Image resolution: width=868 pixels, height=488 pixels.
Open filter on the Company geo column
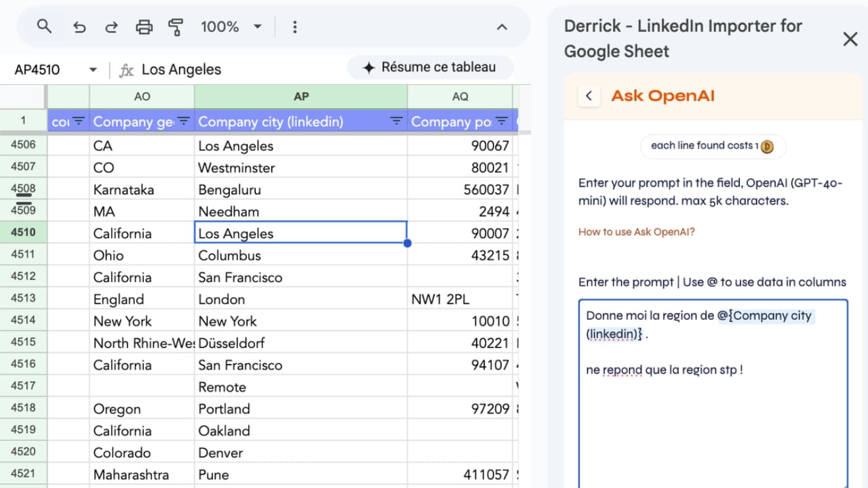[x=184, y=121]
